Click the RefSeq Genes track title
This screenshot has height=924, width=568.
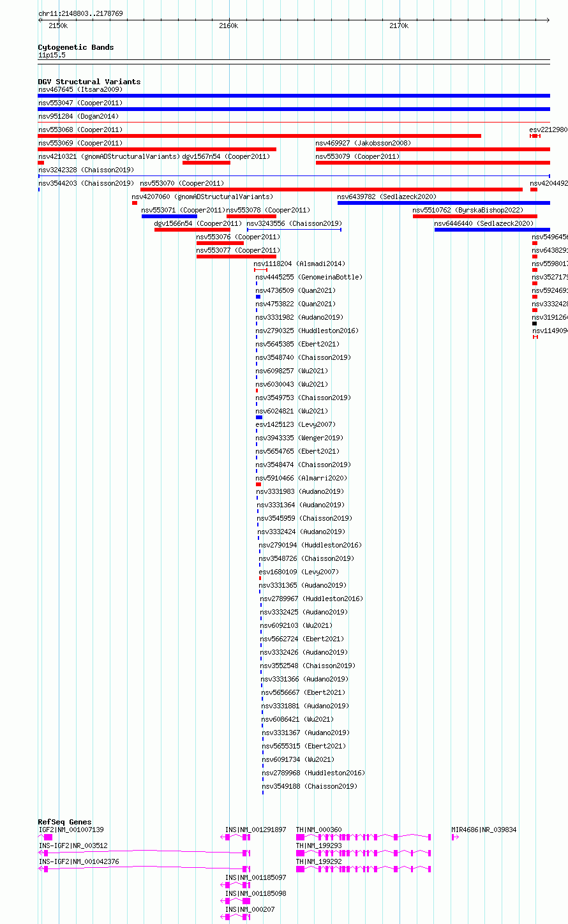pyautogui.click(x=64, y=822)
